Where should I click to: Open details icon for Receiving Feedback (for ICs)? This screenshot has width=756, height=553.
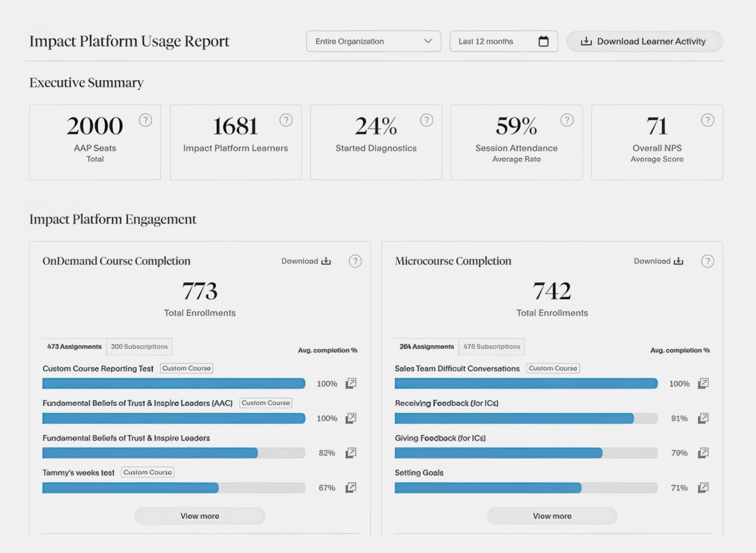coord(703,418)
